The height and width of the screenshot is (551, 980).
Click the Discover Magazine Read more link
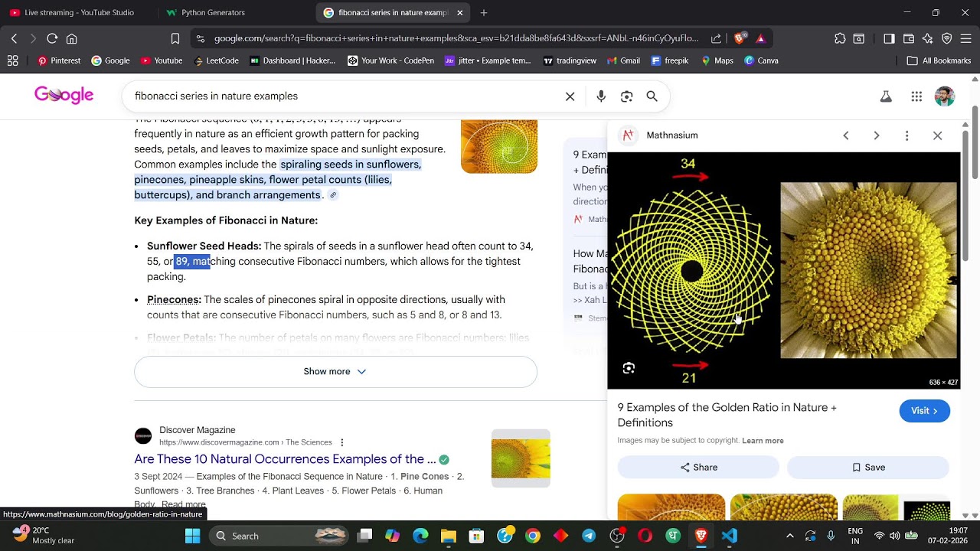point(183,505)
